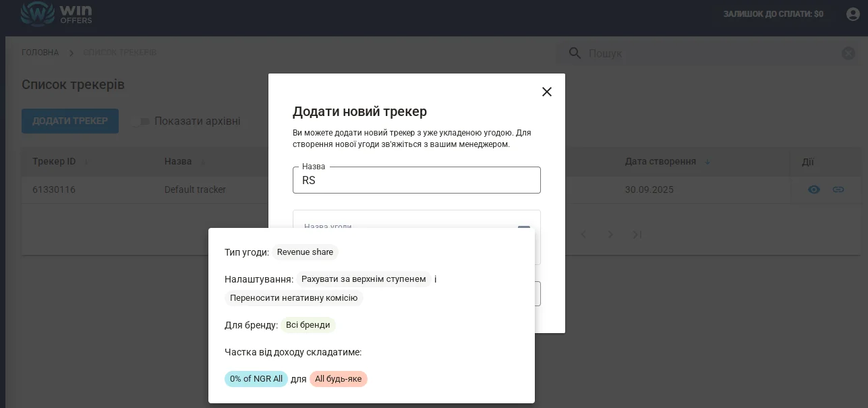Click the search magnifier icon
The height and width of the screenshot is (408, 868).
[575, 53]
